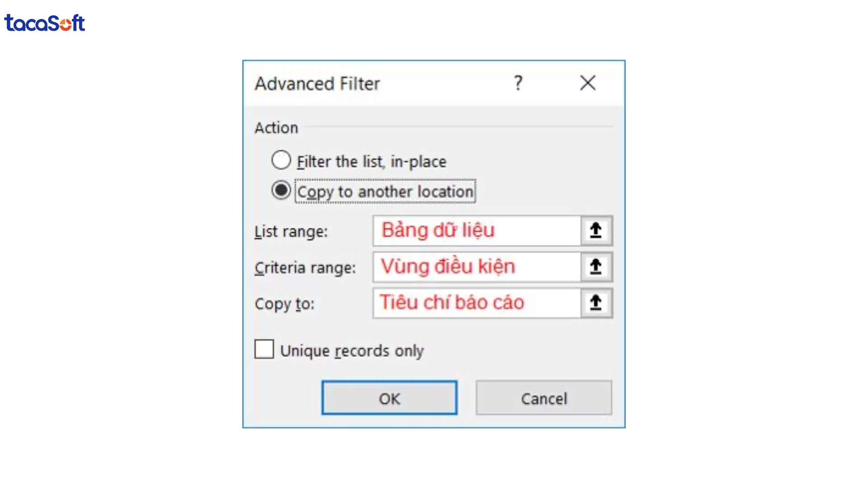Click the Advanced Filter title bar
The height and width of the screenshot is (488, 868).
(x=317, y=83)
